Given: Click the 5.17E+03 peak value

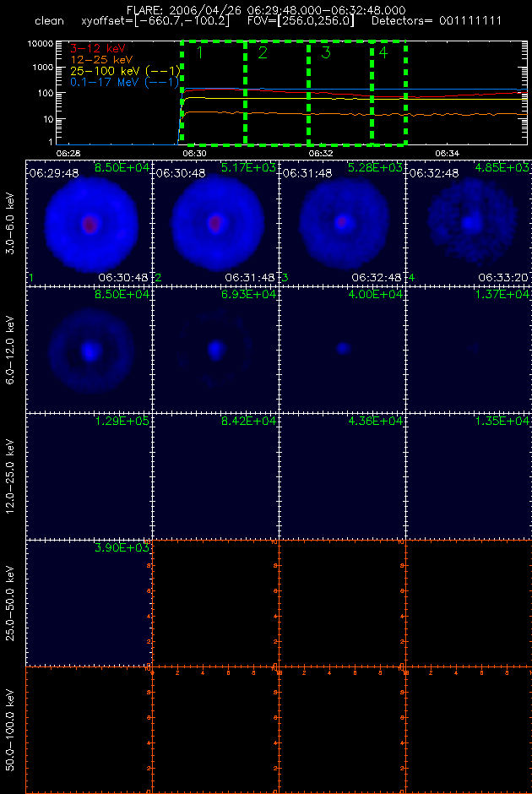Looking at the screenshot, I should [x=248, y=166].
